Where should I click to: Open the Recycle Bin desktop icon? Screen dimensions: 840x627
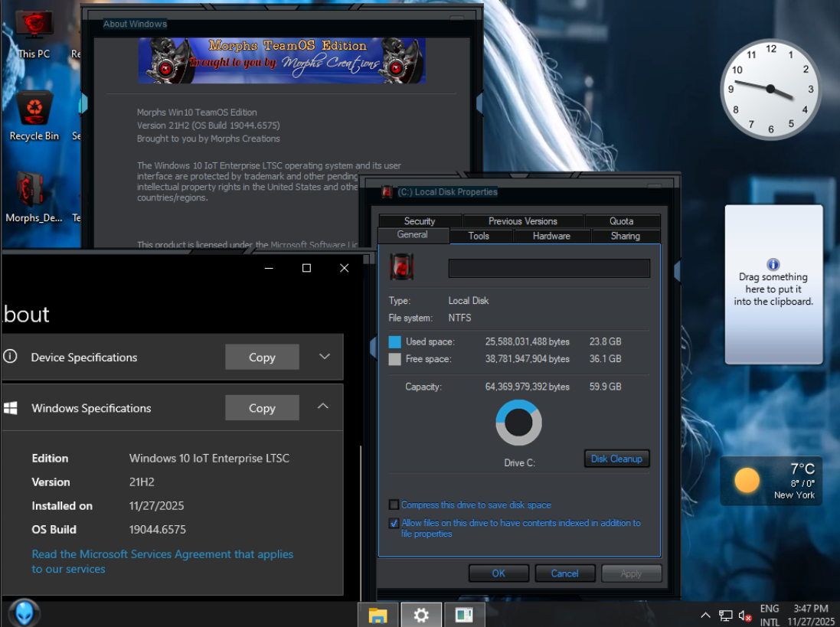(x=34, y=116)
